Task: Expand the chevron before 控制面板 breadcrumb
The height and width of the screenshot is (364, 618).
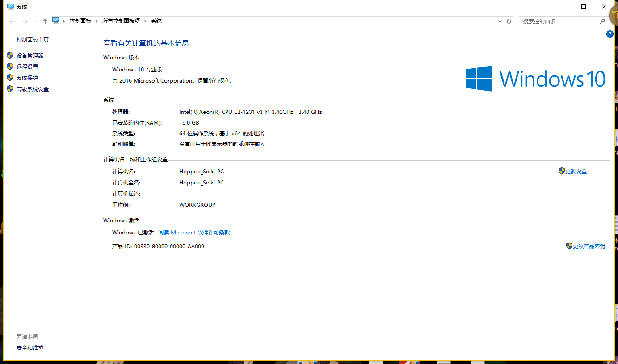Action: tap(64, 21)
